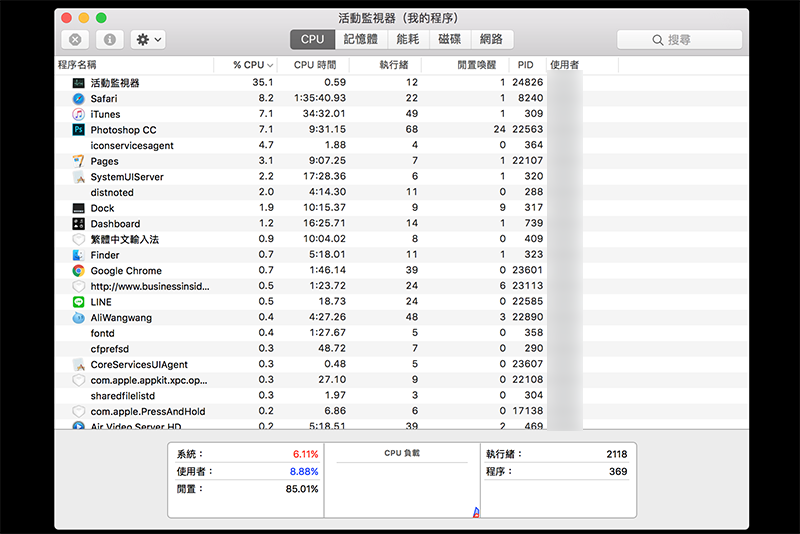This screenshot has height=534, width=800.
Task: Open the 網路 tab
Action: pos(491,40)
